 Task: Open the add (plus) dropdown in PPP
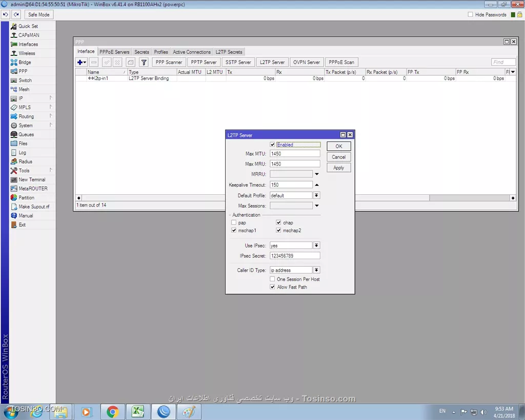(82, 62)
